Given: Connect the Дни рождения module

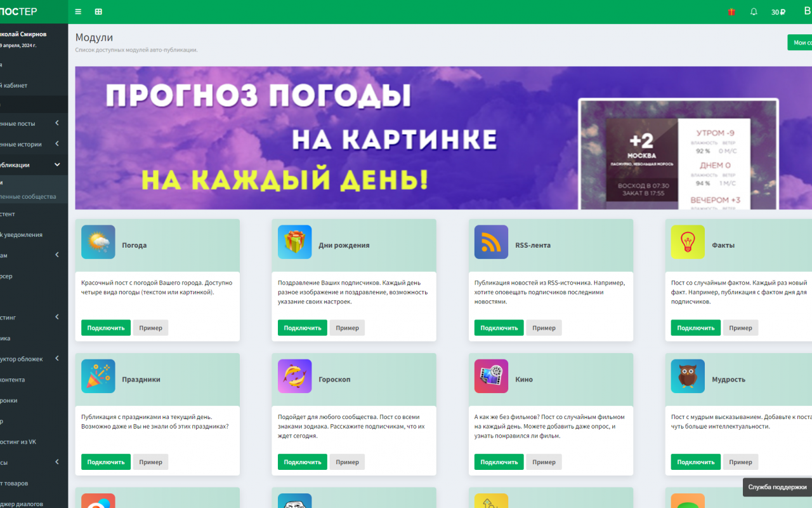Looking at the screenshot, I should click(x=303, y=328).
